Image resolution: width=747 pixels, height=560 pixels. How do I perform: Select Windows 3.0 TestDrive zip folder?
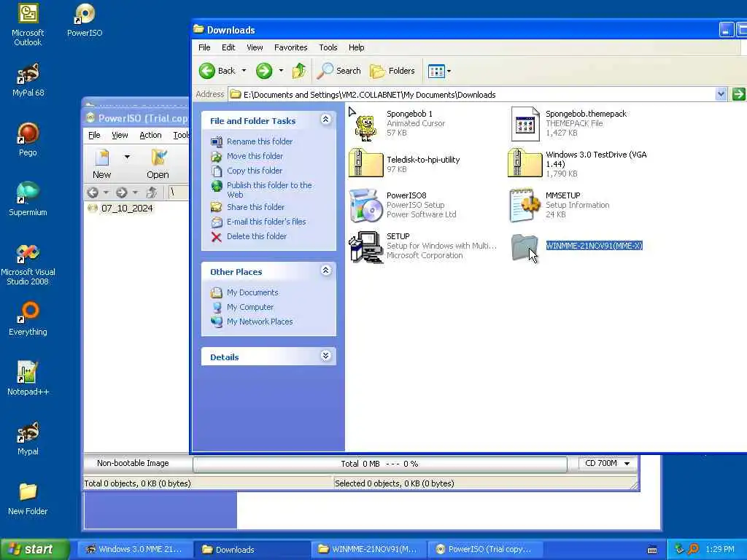pos(525,163)
